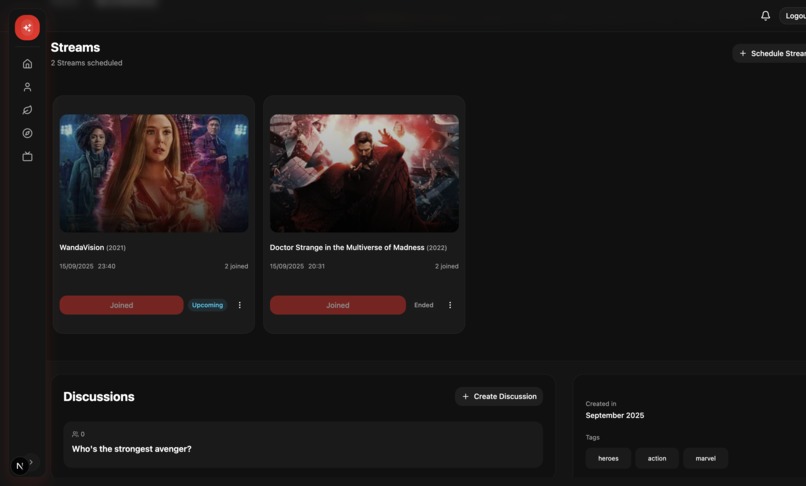Click the Ended status label
This screenshot has width=806, height=486.
coord(424,305)
